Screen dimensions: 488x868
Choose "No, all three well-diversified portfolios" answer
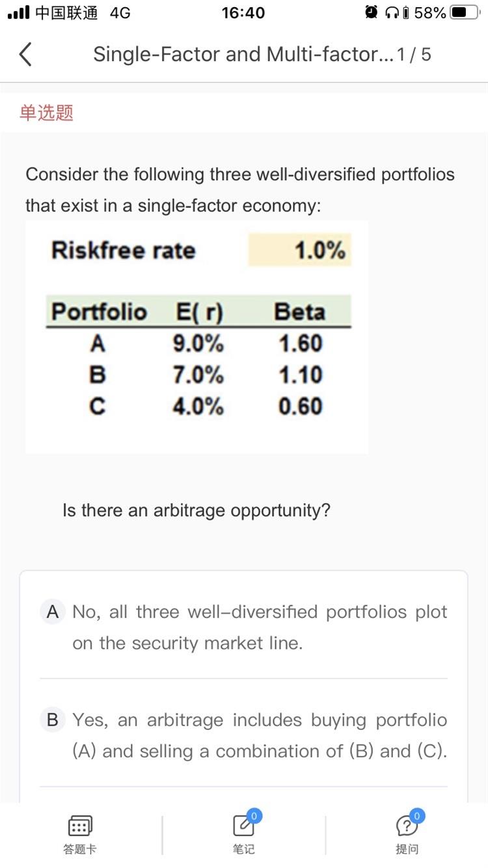tap(260, 627)
